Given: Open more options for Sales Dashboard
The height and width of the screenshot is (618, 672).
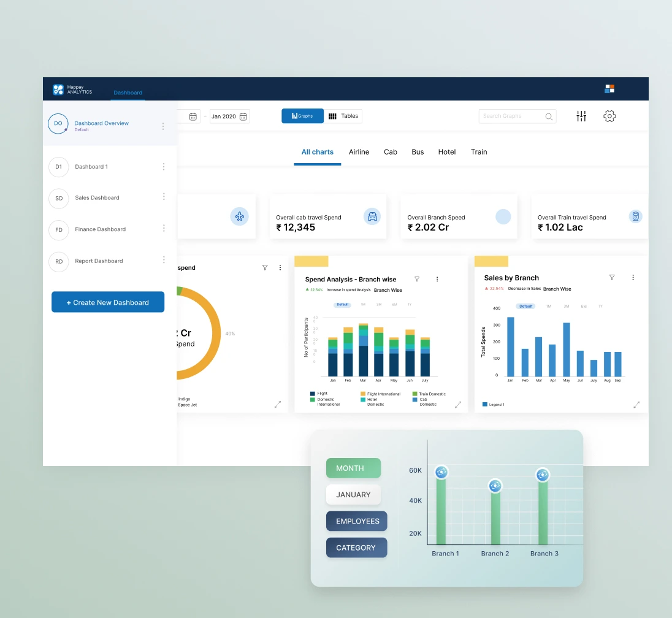Looking at the screenshot, I should pyautogui.click(x=164, y=197).
